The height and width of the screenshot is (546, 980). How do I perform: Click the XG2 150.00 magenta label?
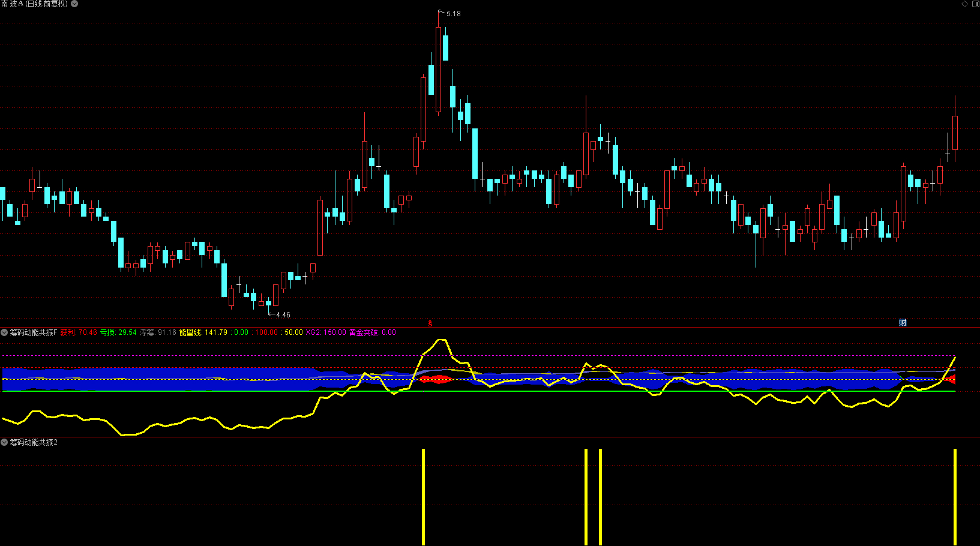click(326, 332)
